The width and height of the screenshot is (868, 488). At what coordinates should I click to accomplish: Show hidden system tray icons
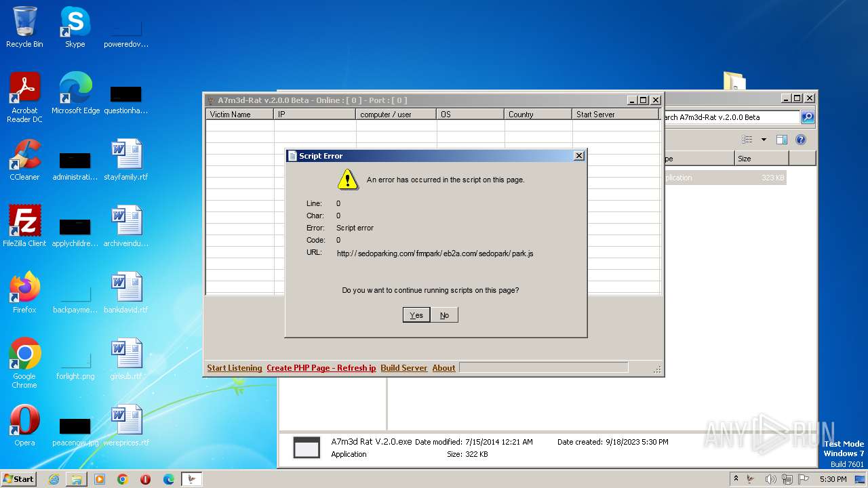736,479
